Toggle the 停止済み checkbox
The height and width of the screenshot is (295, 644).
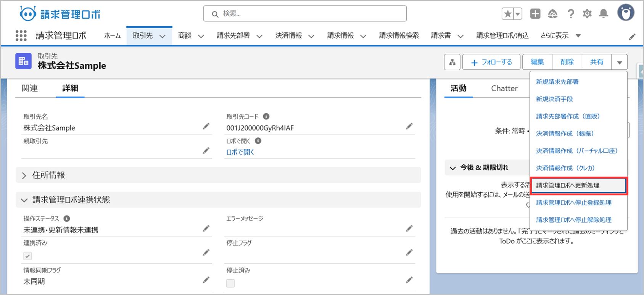230,283
